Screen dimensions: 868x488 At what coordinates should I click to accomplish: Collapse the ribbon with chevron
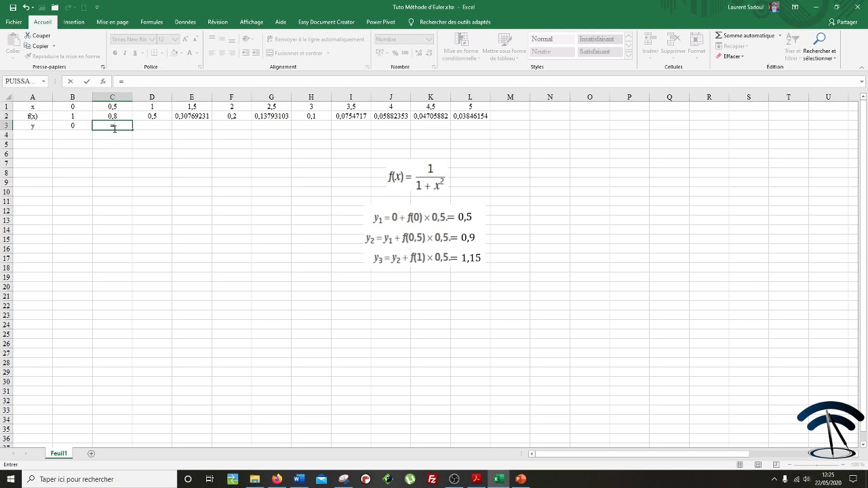point(862,67)
